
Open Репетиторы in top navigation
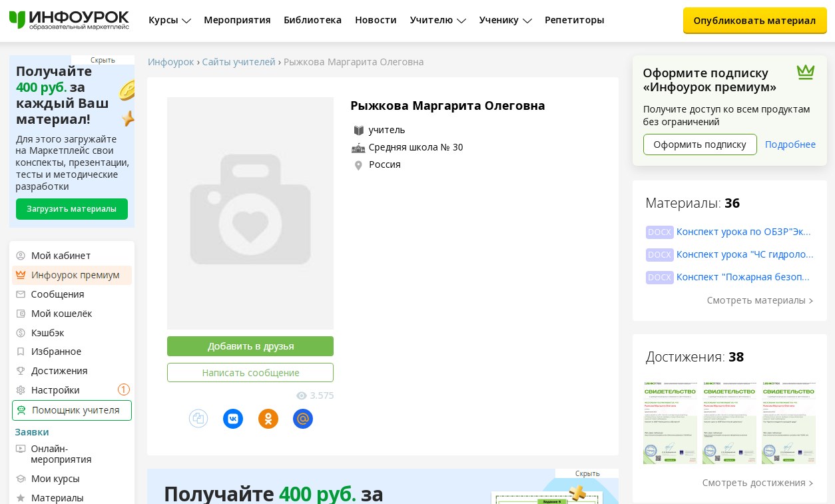(x=574, y=20)
